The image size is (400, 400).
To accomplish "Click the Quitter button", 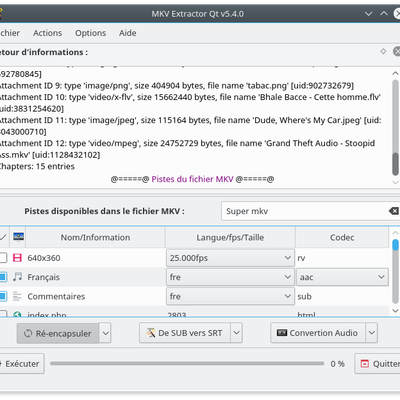I will (378, 364).
